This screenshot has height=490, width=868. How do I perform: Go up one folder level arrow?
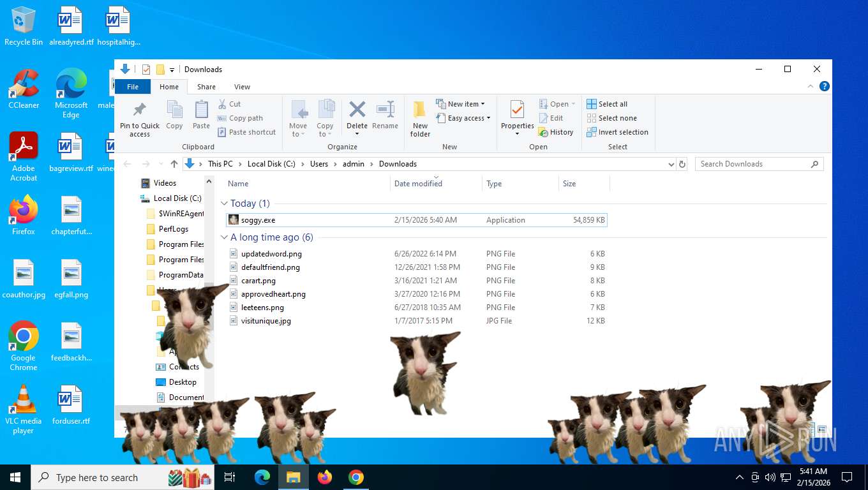(174, 164)
